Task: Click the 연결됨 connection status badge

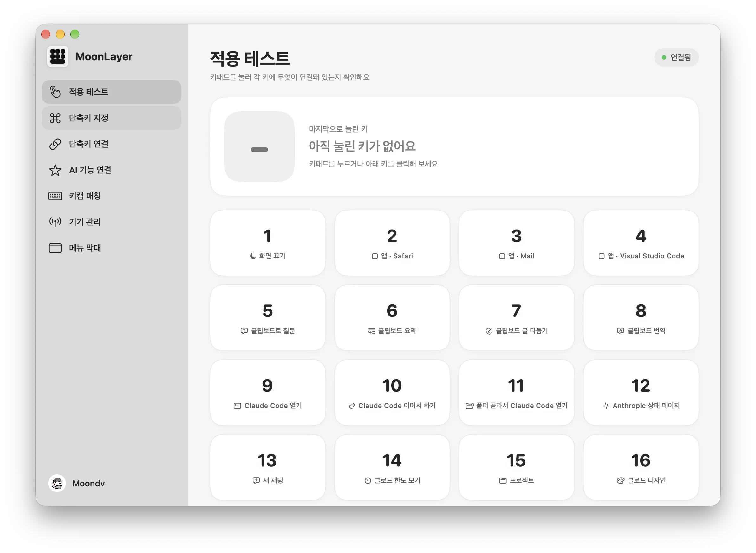Action: click(x=676, y=57)
